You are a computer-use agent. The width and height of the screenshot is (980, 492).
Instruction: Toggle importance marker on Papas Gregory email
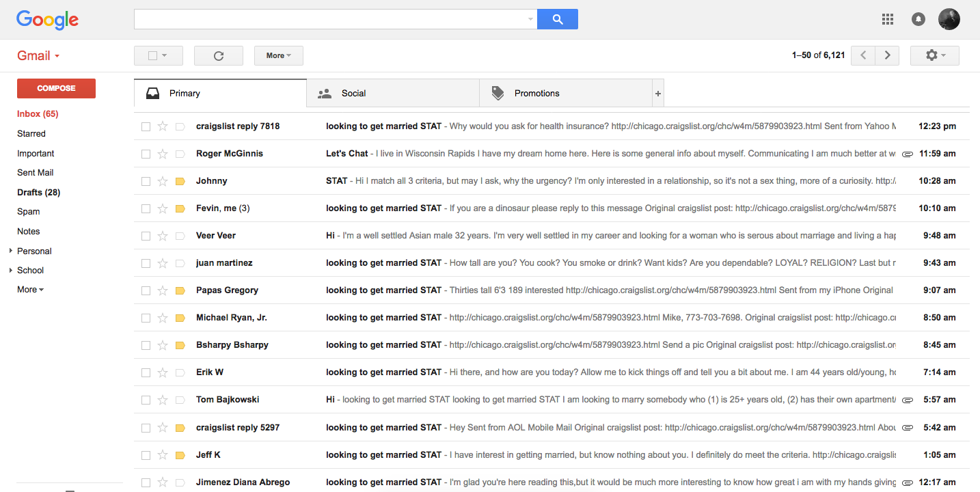(x=180, y=290)
